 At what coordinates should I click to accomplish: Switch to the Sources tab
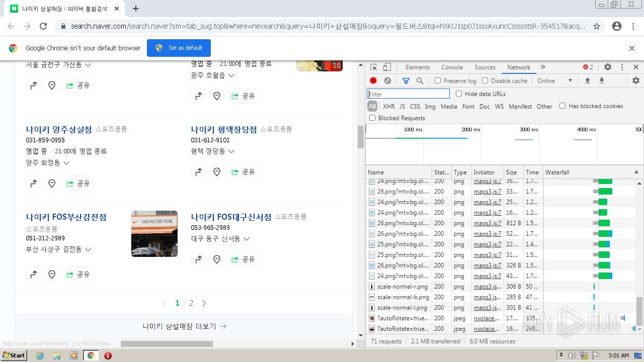(x=485, y=67)
